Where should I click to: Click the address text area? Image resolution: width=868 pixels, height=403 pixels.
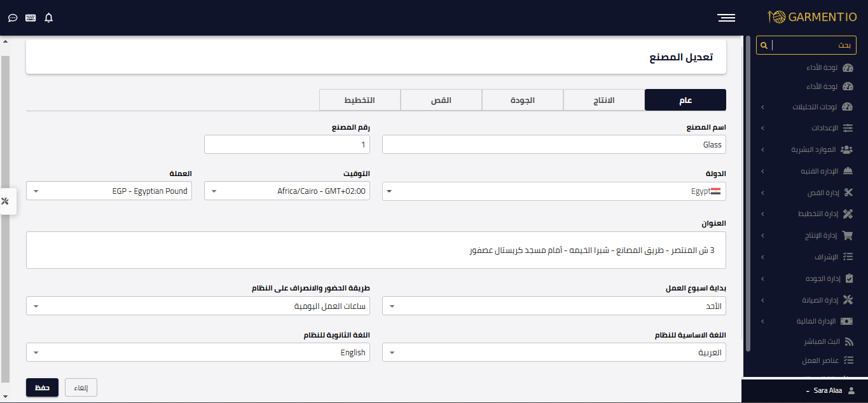tap(376, 250)
